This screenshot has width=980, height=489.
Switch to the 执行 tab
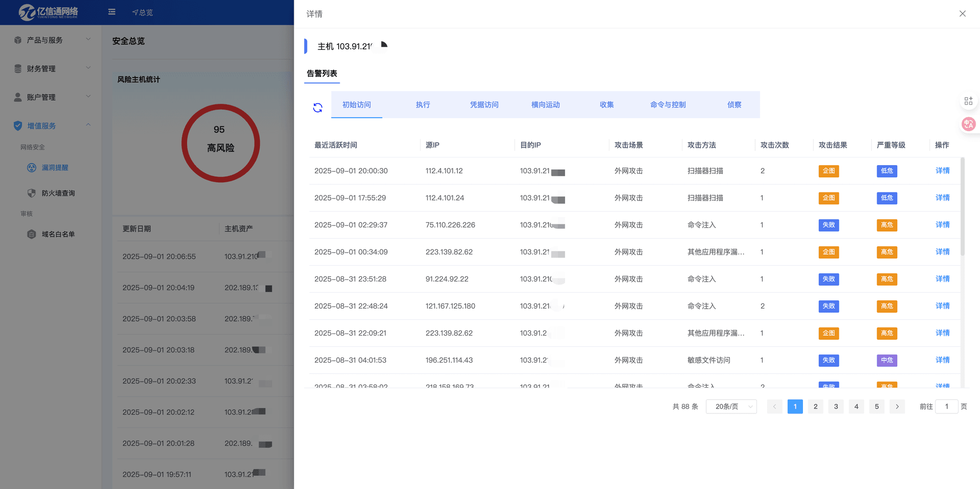pyautogui.click(x=423, y=105)
